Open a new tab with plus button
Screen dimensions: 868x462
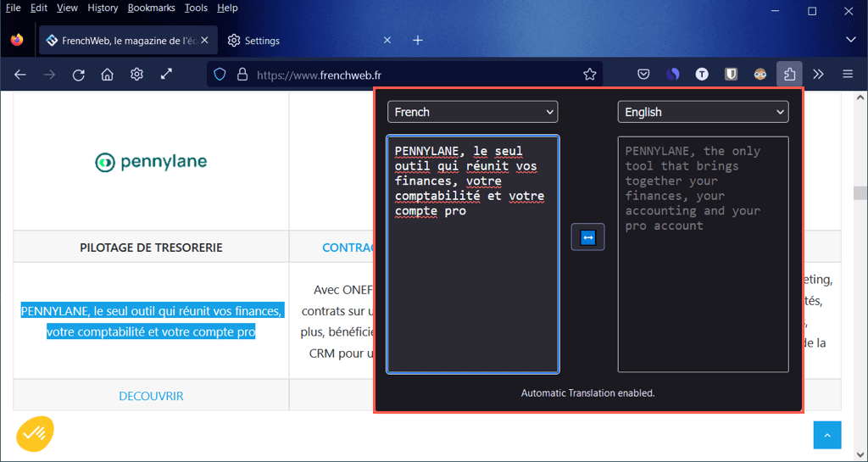[417, 41]
